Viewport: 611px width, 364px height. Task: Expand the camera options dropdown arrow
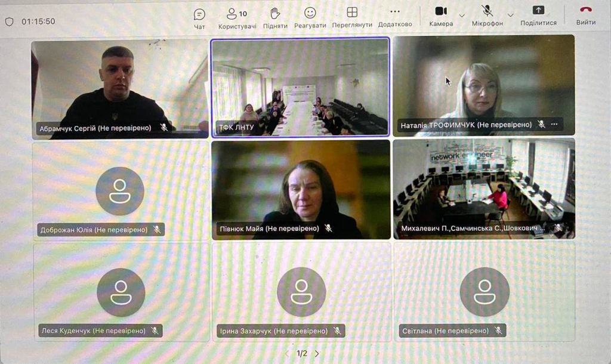point(462,15)
